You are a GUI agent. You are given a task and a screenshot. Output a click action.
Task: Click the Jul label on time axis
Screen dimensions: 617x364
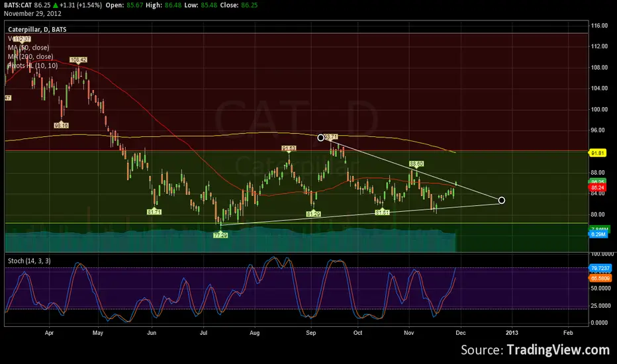click(203, 333)
